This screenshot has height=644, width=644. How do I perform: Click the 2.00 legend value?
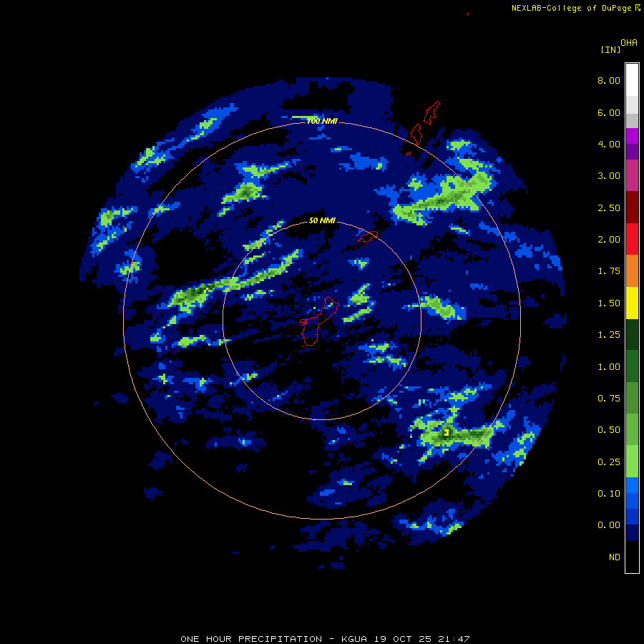point(609,240)
